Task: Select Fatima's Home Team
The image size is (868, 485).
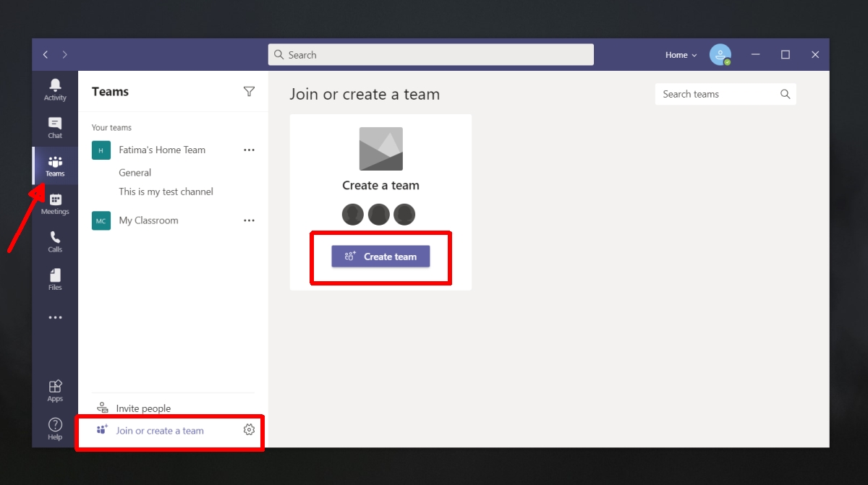Action: (162, 150)
